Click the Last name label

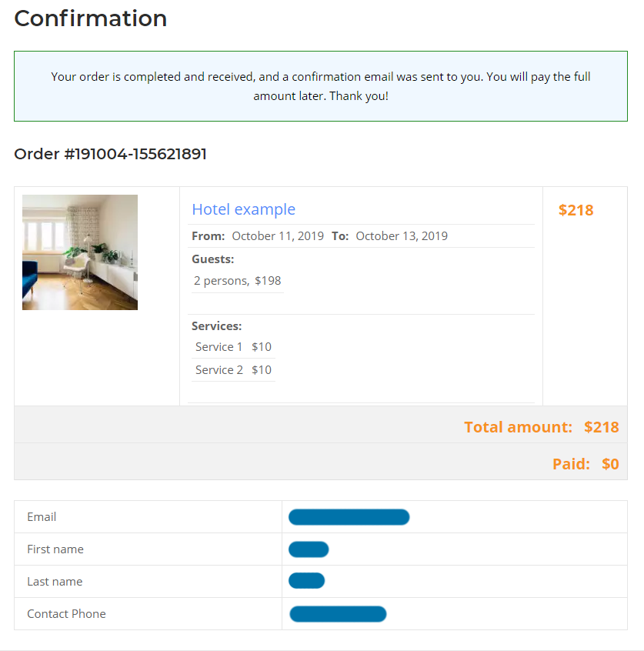pos(55,582)
